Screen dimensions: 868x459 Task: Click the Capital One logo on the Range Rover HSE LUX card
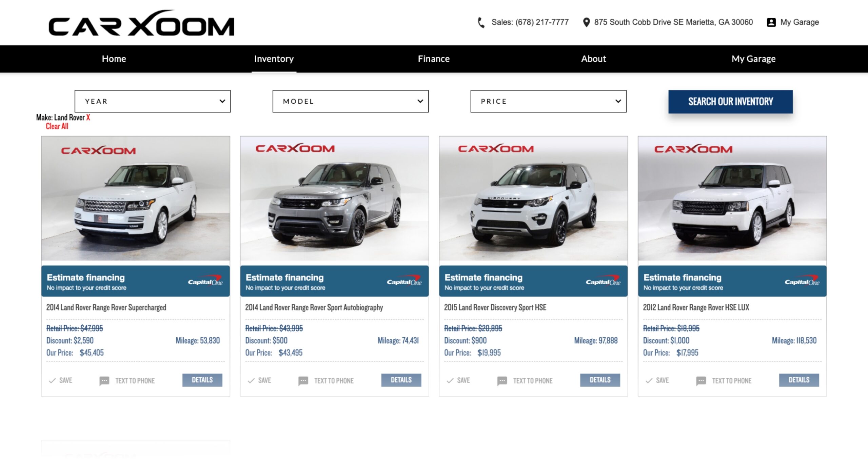pyautogui.click(x=802, y=281)
